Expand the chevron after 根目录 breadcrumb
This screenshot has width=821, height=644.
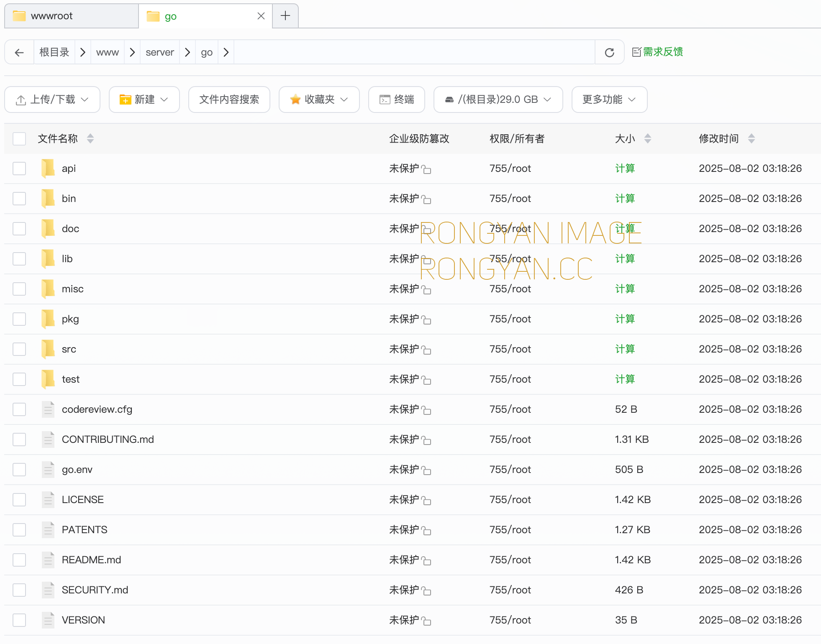coord(83,52)
